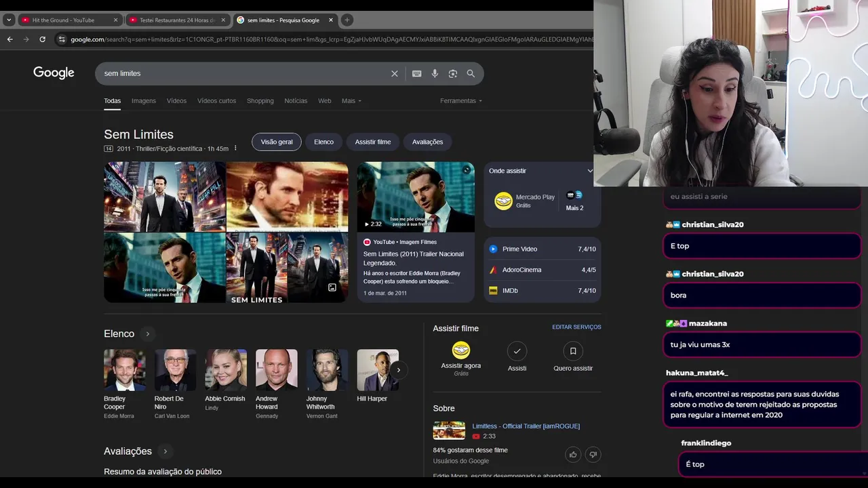The width and height of the screenshot is (868, 488).
Task: Select the Imagens search tab
Action: point(144,101)
